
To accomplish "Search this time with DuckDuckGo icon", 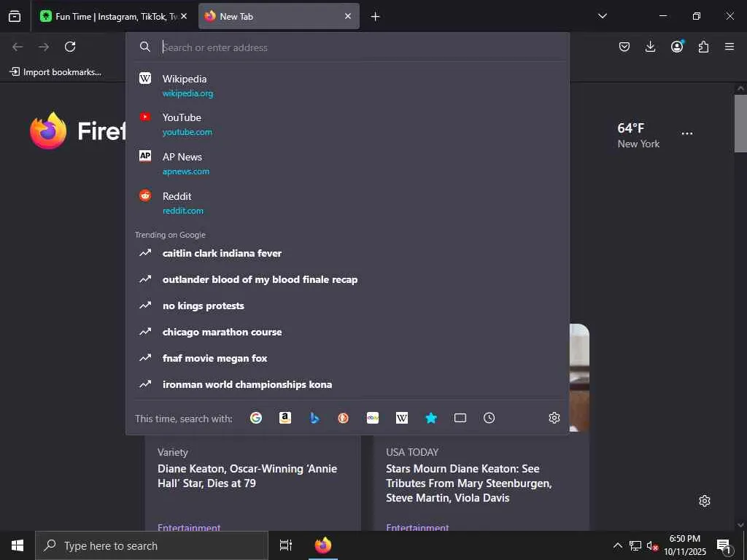I will click(x=344, y=418).
